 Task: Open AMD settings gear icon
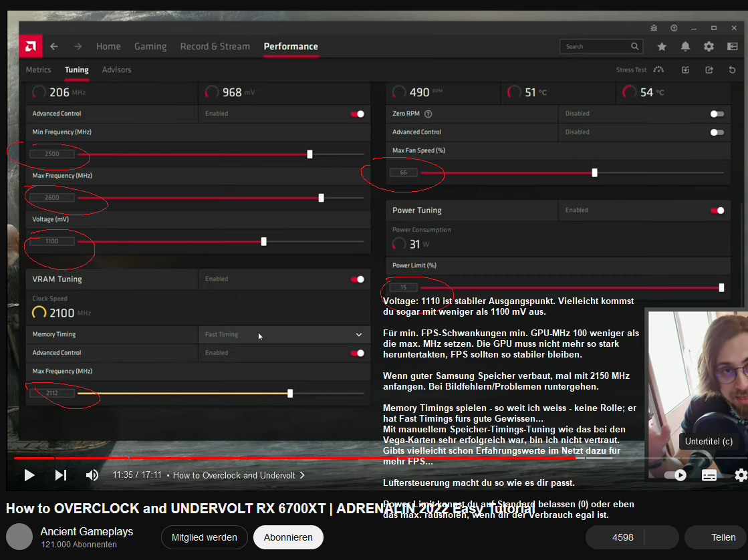(709, 46)
